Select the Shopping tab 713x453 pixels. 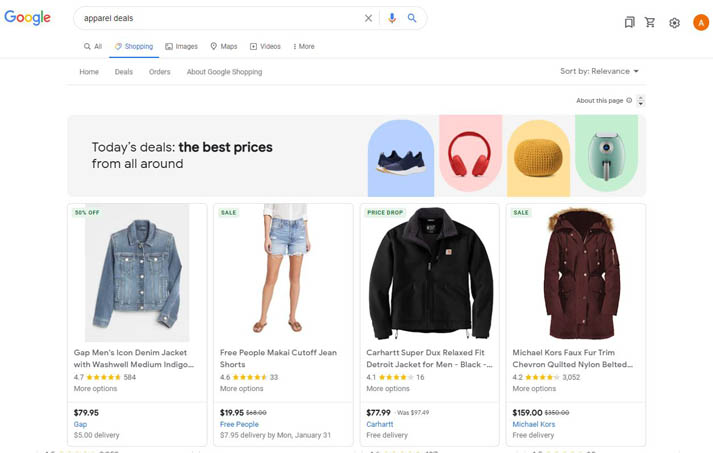click(x=134, y=46)
